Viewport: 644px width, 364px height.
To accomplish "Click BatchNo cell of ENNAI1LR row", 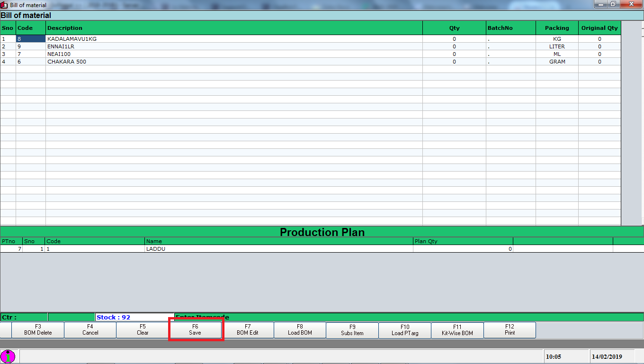I will pyautogui.click(x=511, y=46).
